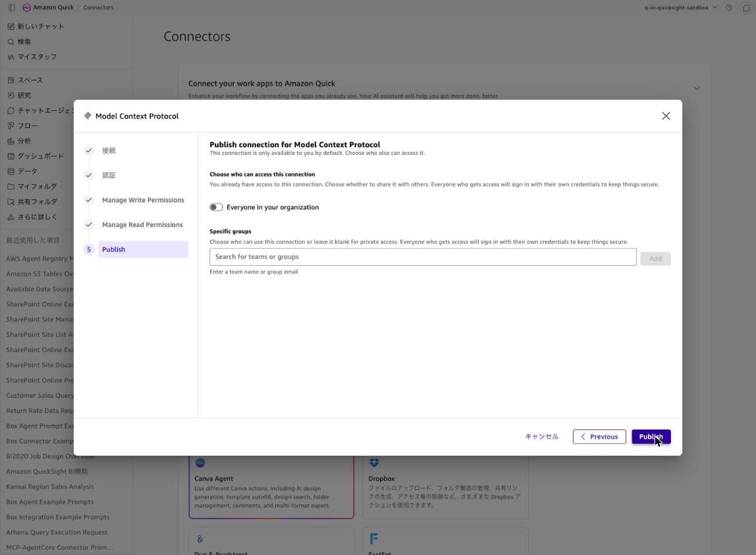Open the Athena Query Execution Request recent item
Viewport: 756px width, 555px height.
click(x=57, y=533)
